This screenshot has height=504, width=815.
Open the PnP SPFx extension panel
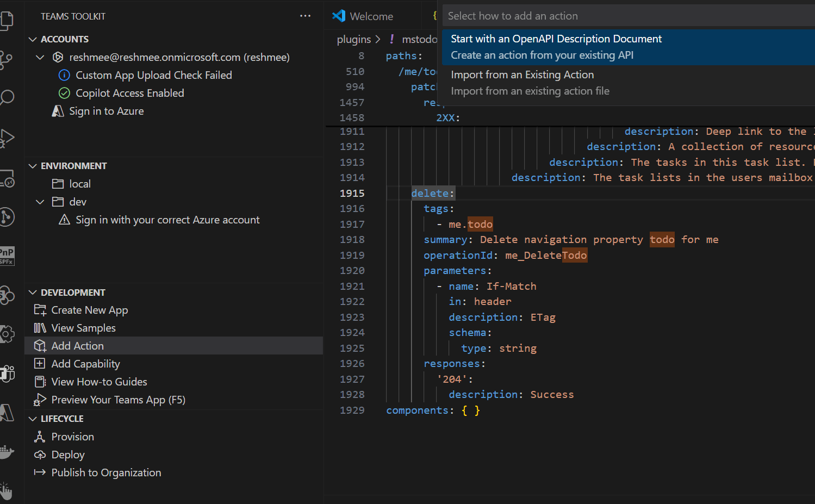click(x=8, y=256)
